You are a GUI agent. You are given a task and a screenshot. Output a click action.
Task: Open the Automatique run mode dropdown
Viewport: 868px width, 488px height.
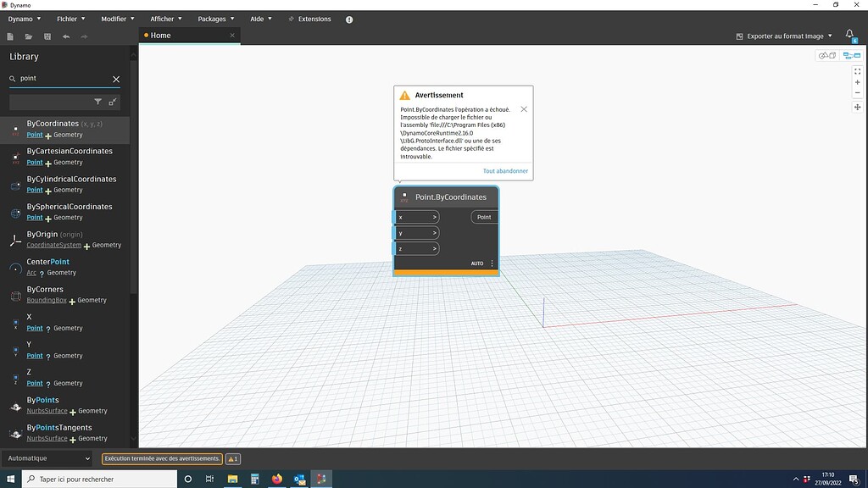pos(47,457)
